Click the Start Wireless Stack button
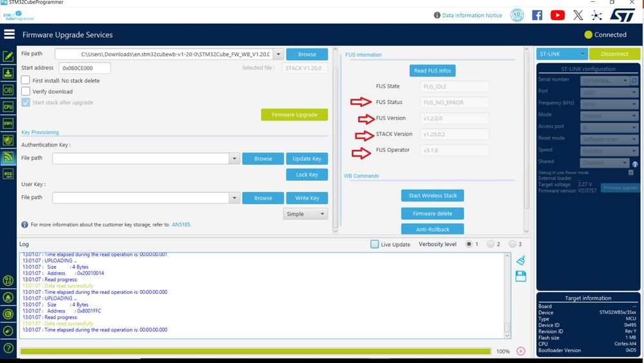Viewport: 644px width, 363px height. pyautogui.click(x=432, y=196)
